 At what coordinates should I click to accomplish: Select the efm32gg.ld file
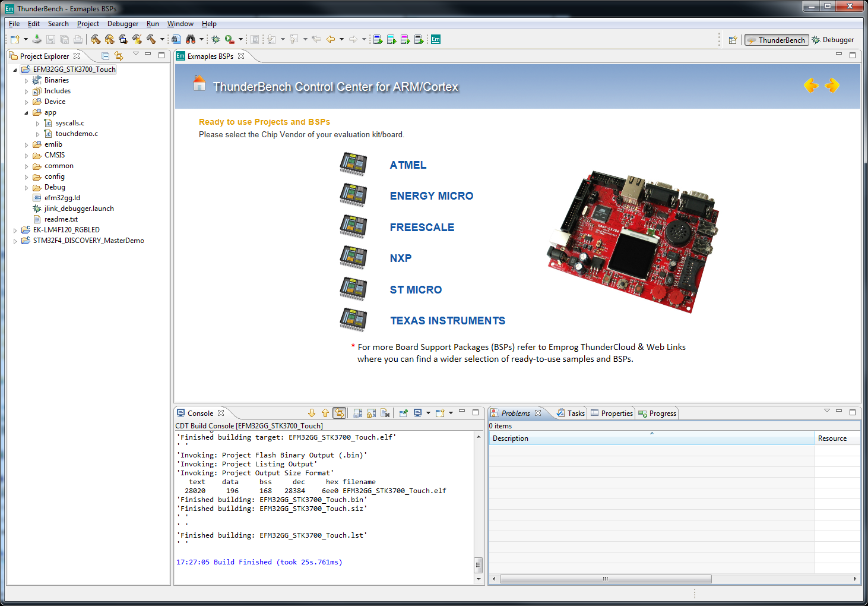point(62,198)
